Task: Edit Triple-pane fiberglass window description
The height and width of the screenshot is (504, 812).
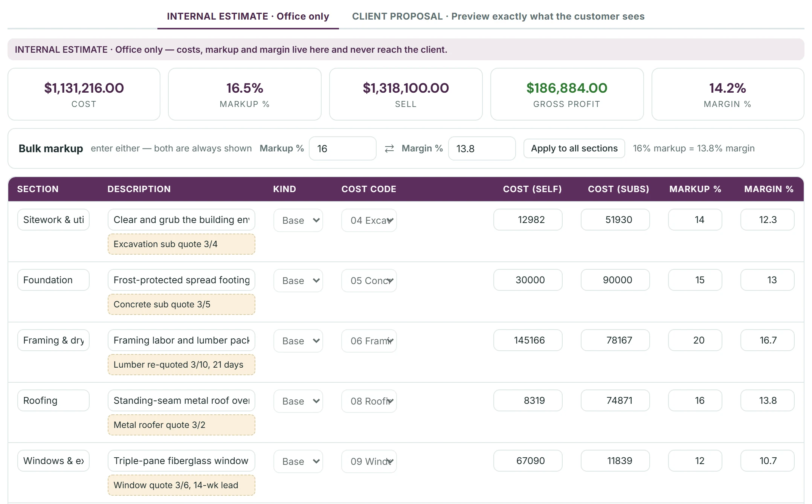Action: pos(182,461)
